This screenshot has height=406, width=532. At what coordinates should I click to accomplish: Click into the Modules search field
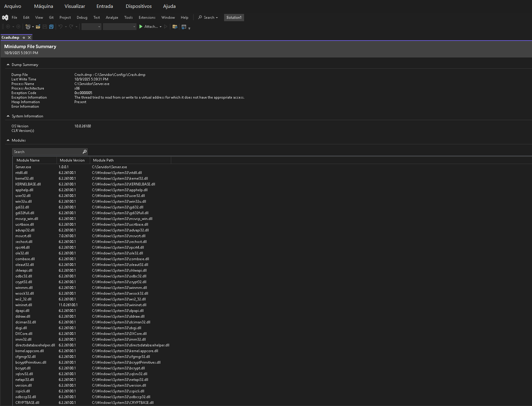coord(47,152)
